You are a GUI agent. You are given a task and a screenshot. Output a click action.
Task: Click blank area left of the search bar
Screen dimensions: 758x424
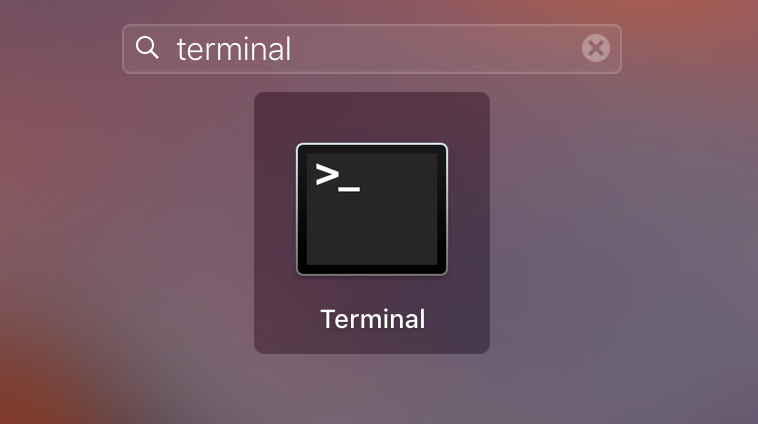[60, 48]
